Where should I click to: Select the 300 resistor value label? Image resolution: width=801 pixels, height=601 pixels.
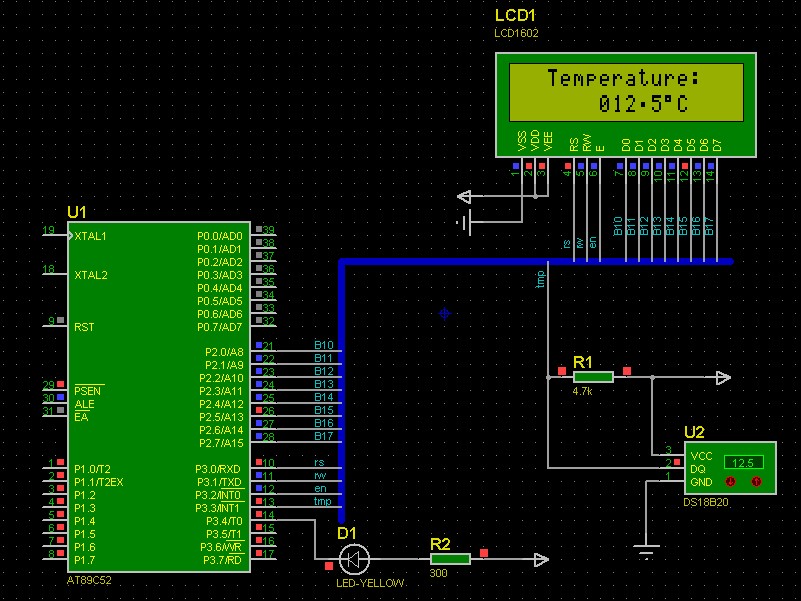click(x=438, y=573)
